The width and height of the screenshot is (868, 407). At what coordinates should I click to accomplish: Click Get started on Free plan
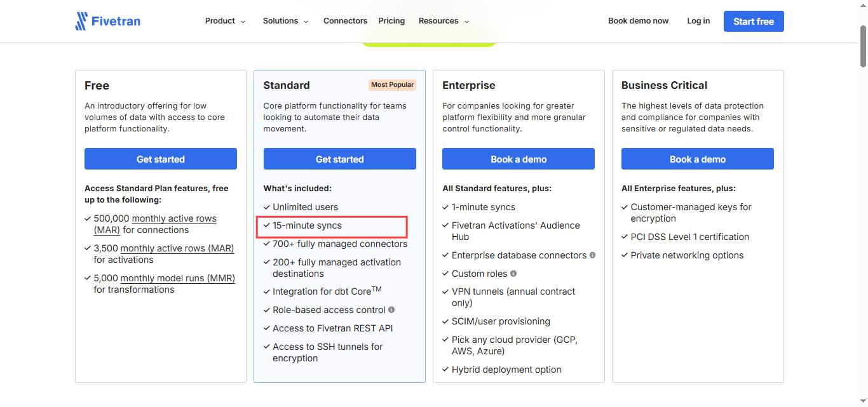pyautogui.click(x=161, y=159)
